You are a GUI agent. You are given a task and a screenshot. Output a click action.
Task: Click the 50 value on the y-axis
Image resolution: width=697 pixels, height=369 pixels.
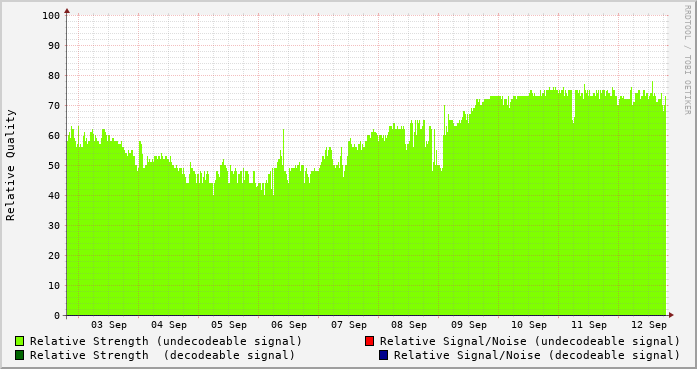pyautogui.click(x=54, y=166)
